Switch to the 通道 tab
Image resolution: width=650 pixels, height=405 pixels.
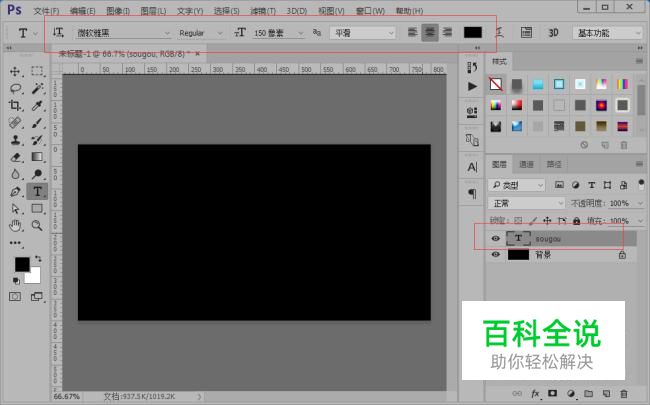[526, 165]
